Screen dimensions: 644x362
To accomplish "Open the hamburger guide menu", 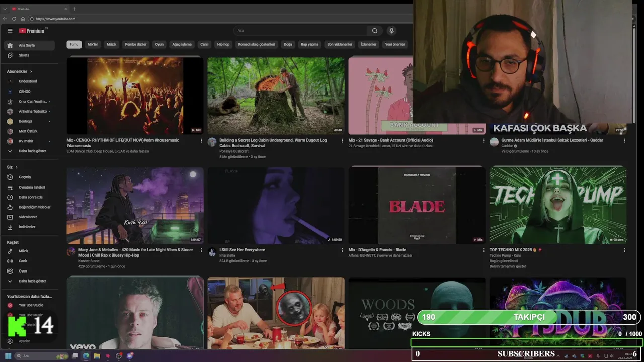I will pos(10,31).
